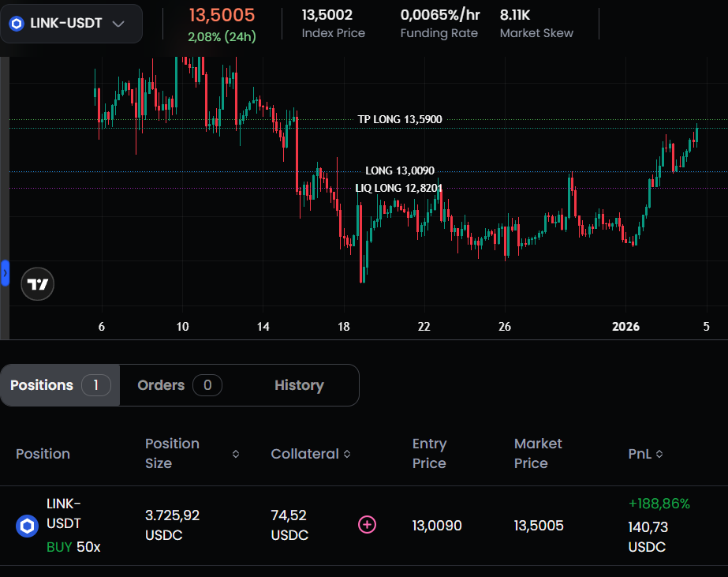Screen dimensions: 728x577
Task: Click the Index Price value 13,5002
Action: pyautogui.click(x=327, y=15)
